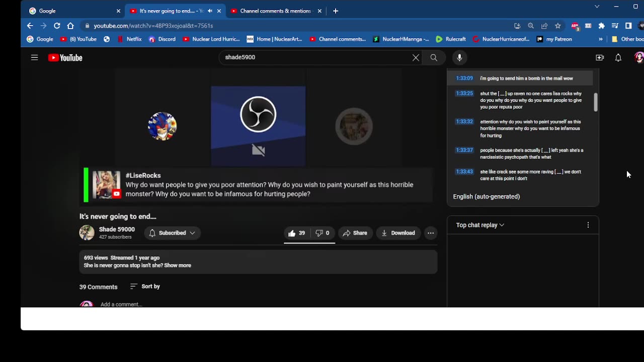Click the Add a comment field

click(121, 304)
